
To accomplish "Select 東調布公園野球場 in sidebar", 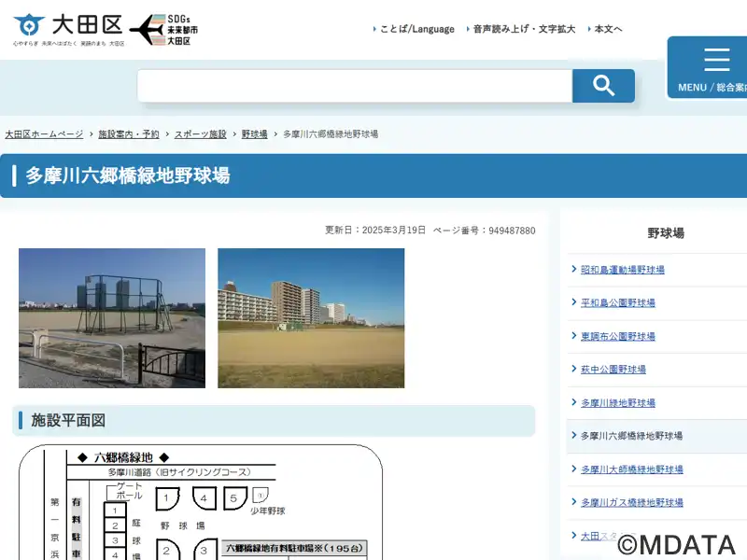I will coord(617,336).
